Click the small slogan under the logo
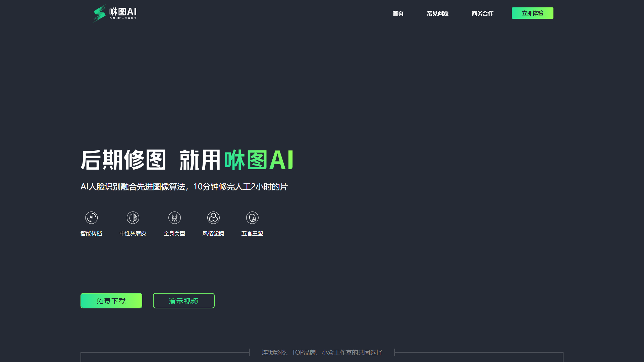Screen dimensions: 644x362 (x=123, y=19)
